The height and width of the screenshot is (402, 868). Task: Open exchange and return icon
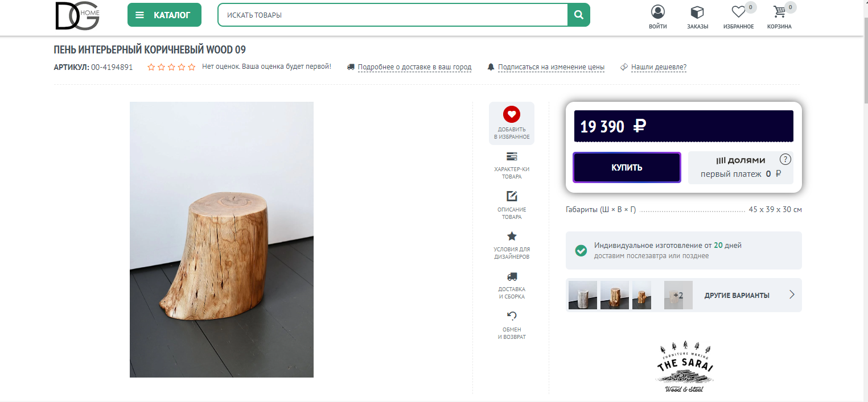(x=512, y=316)
